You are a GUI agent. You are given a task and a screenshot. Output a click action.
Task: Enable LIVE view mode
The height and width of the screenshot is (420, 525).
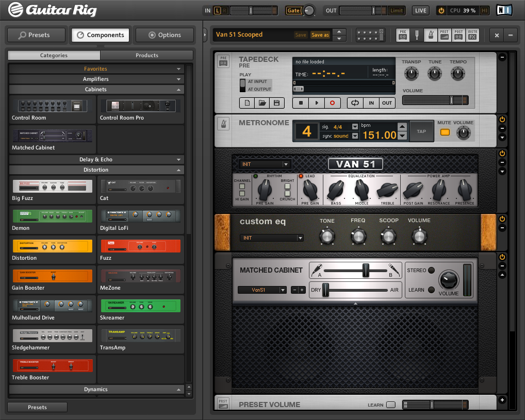[420, 11]
